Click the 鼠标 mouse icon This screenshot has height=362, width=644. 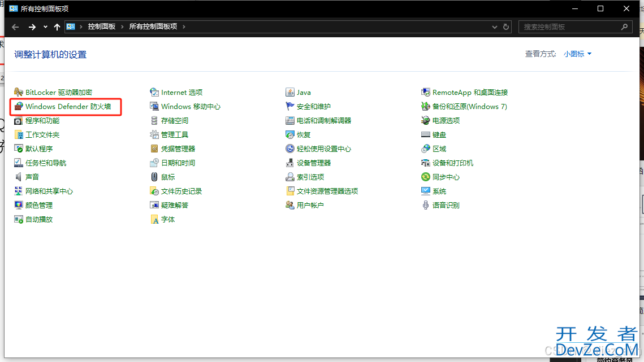click(x=154, y=177)
